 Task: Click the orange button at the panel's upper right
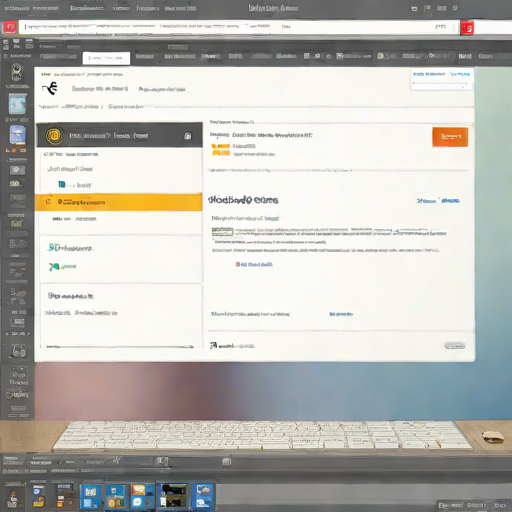(450, 137)
